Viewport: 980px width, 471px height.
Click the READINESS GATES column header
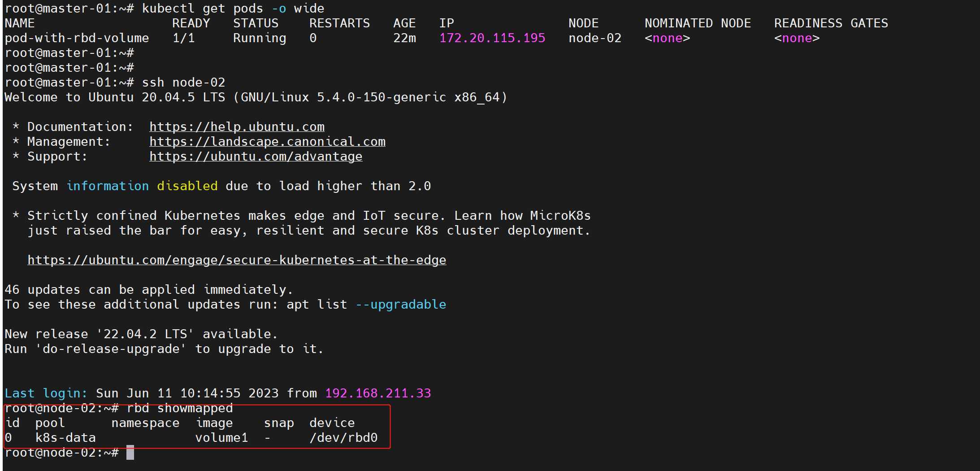pyautogui.click(x=831, y=23)
